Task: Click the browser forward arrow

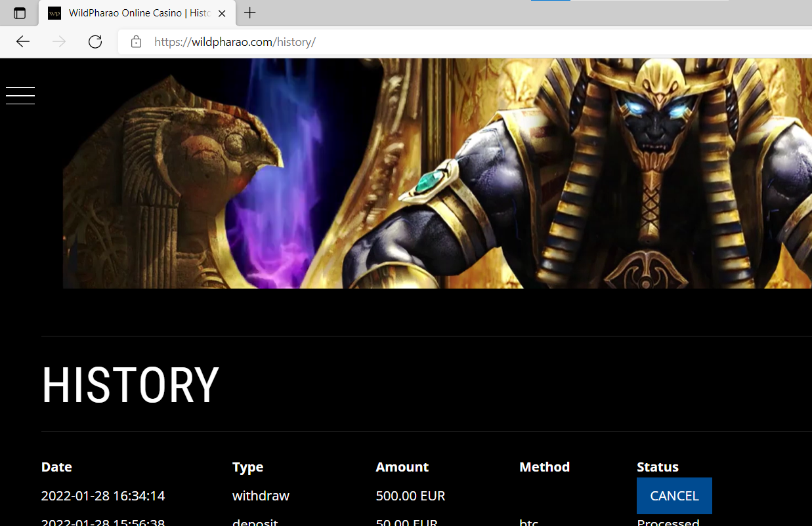Action: tap(59, 42)
